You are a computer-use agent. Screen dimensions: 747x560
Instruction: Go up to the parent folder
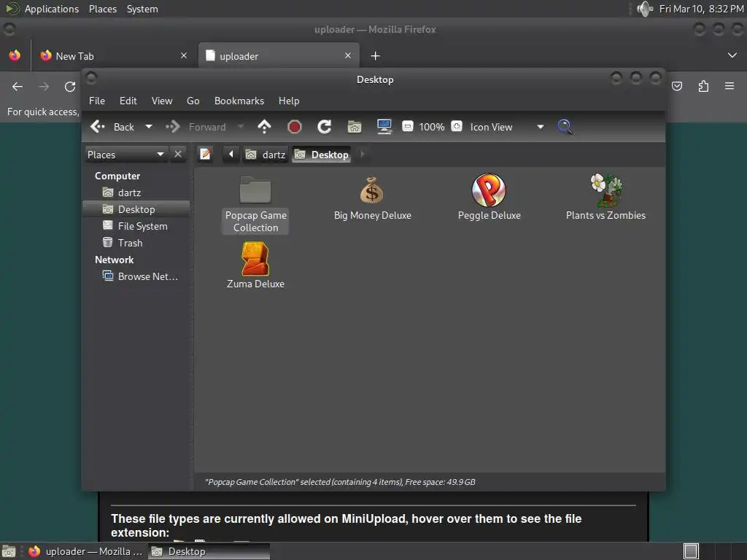264,127
